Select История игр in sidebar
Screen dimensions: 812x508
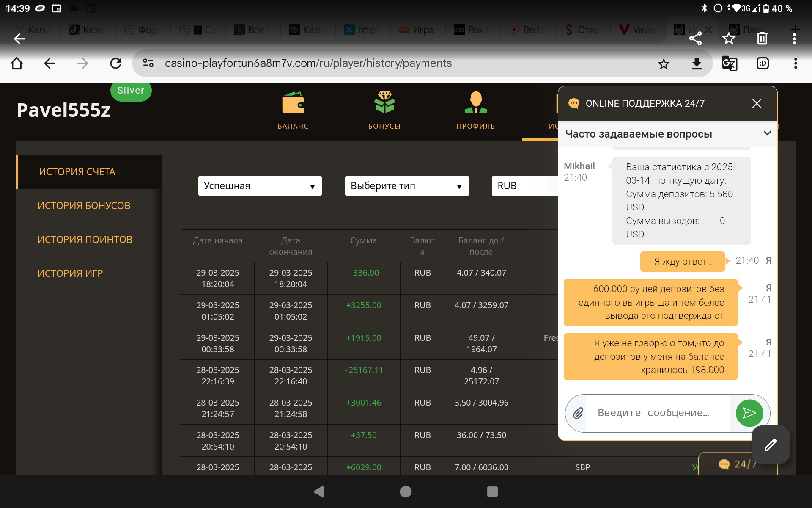(x=70, y=273)
